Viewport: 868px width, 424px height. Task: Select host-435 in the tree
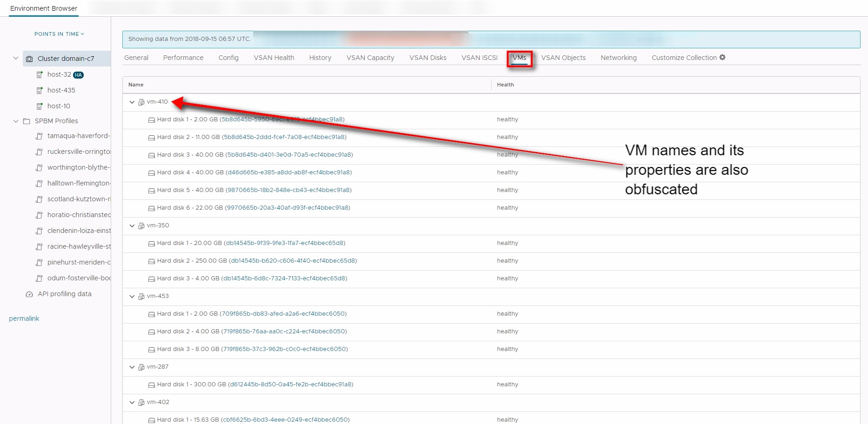click(x=61, y=90)
